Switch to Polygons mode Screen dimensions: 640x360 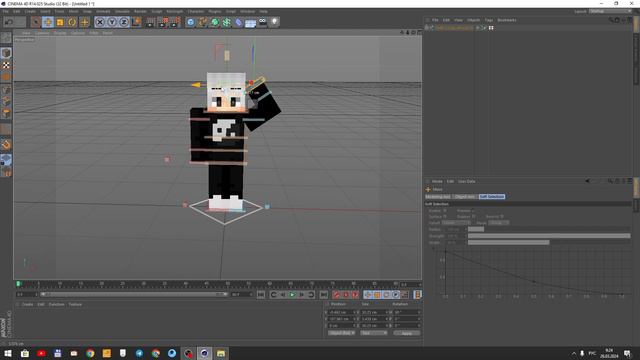tap(6, 113)
